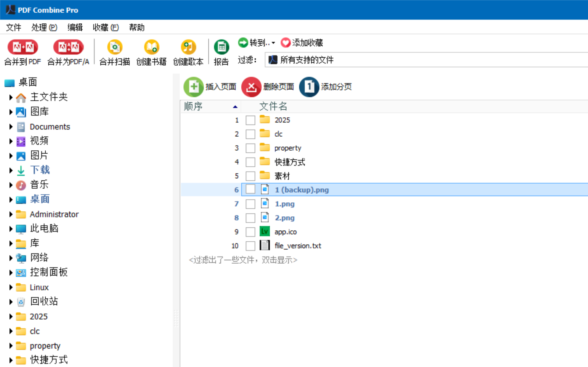Select the checkbox beside app.ico
This screenshot has width=588, height=367.
pyautogui.click(x=250, y=232)
